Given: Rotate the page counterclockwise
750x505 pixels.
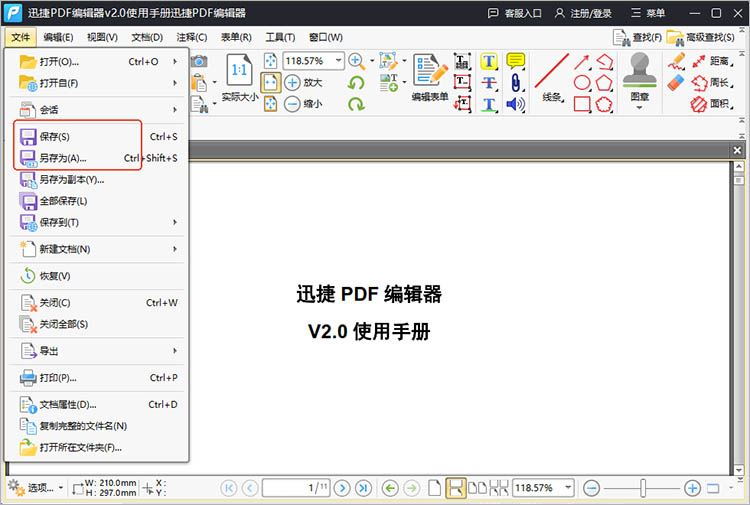Looking at the screenshot, I should (x=356, y=83).
